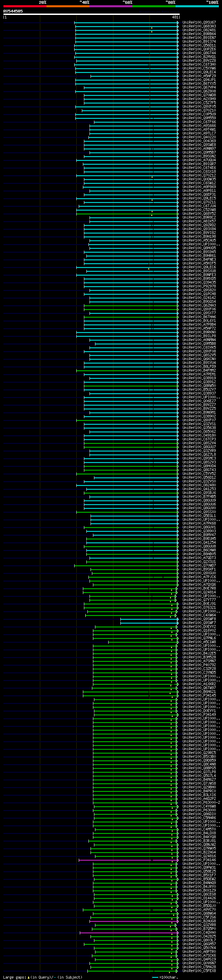Open hit UniRef100_Q9LEC5
The width and height of the screenshot is (222, 980).
coord(199,199)
